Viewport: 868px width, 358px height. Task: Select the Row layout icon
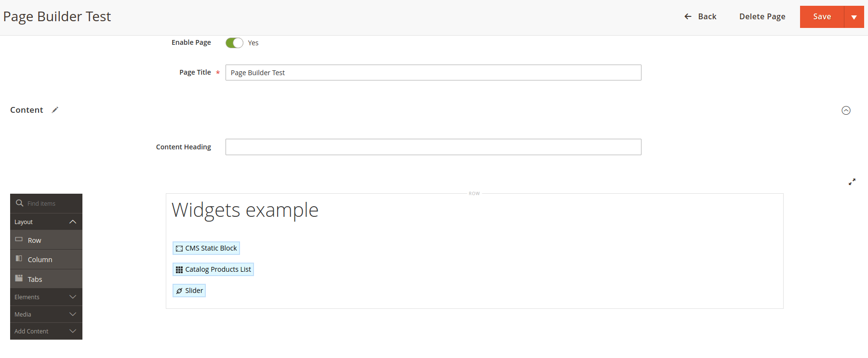[19, 239]
